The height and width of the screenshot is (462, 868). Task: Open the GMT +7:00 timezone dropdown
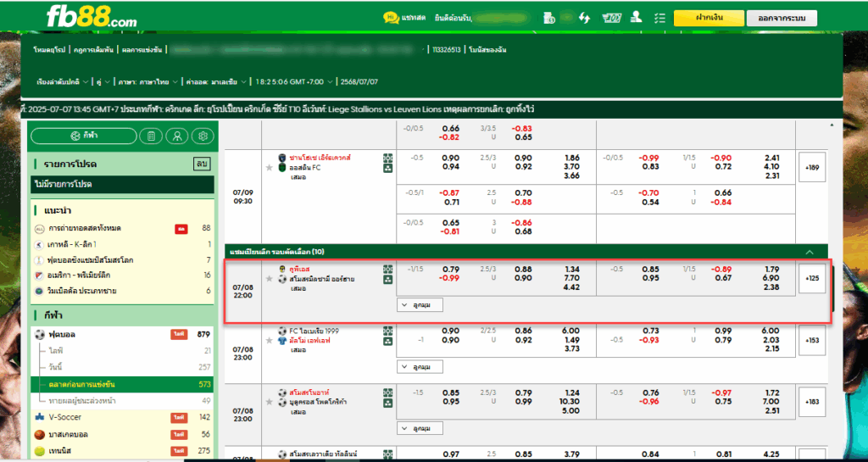click(x=294, y=82)
